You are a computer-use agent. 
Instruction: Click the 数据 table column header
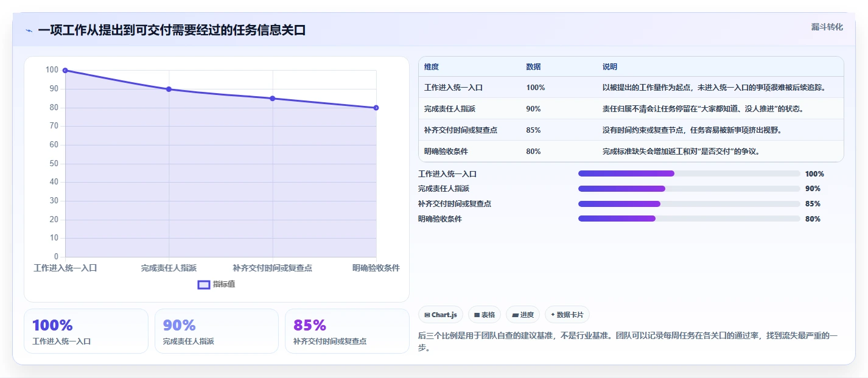[534, 67]
